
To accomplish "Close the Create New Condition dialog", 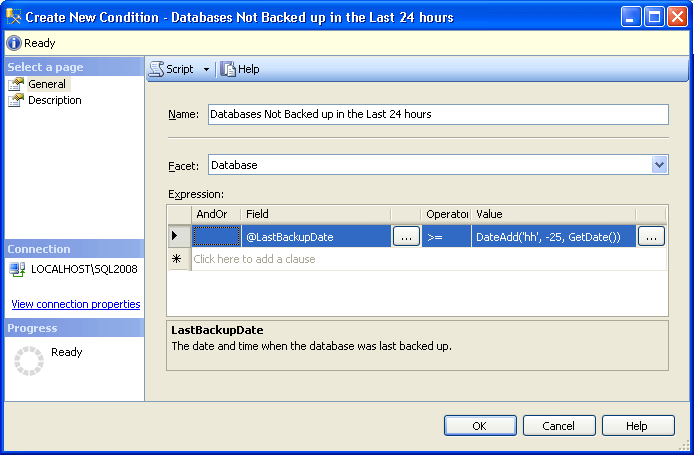I will 677,17.
